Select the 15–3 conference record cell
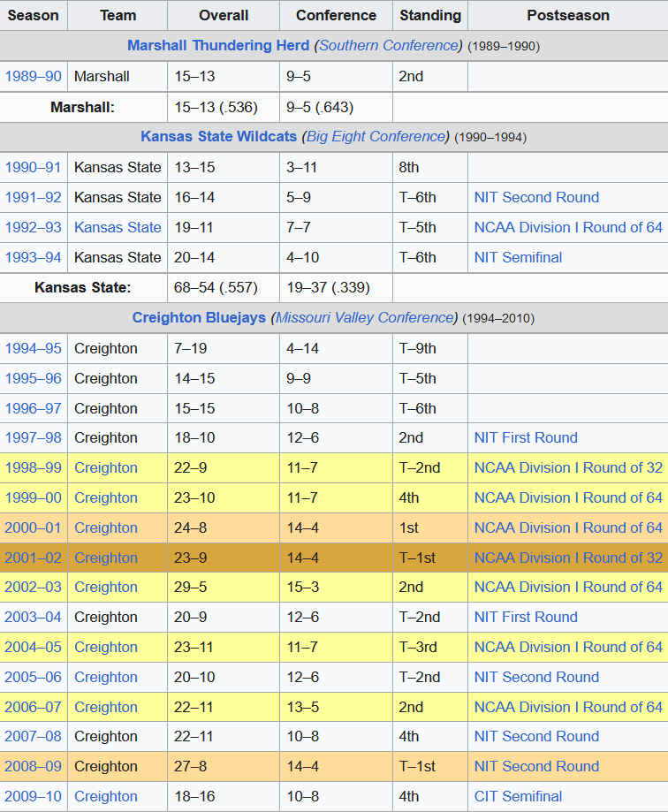Image resolution: width=668 pixels, height=812 pixels. [336, 588]
